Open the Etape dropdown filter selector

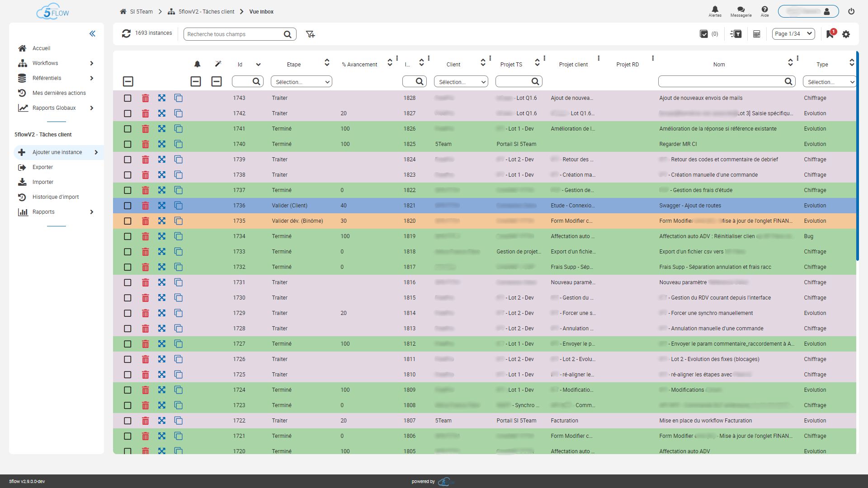301,81
